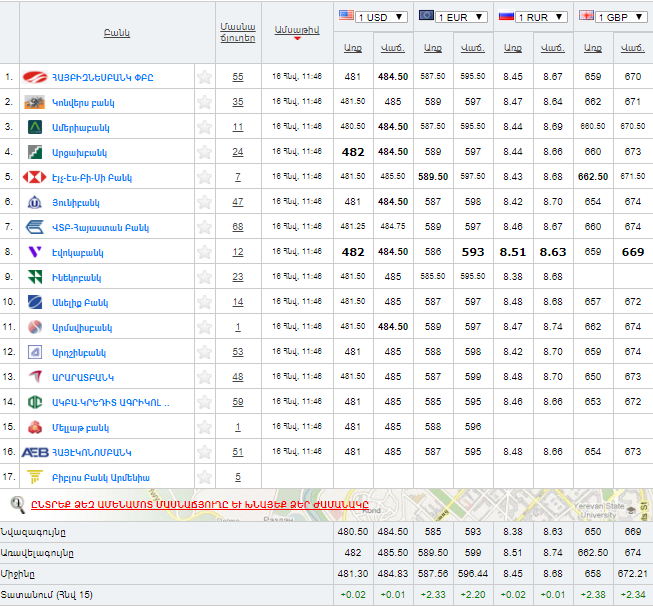Viewport: 653px width, 606px height.
Task: Toggle favorite star for Արցախբանկ
Action: (x=204, y=152)
